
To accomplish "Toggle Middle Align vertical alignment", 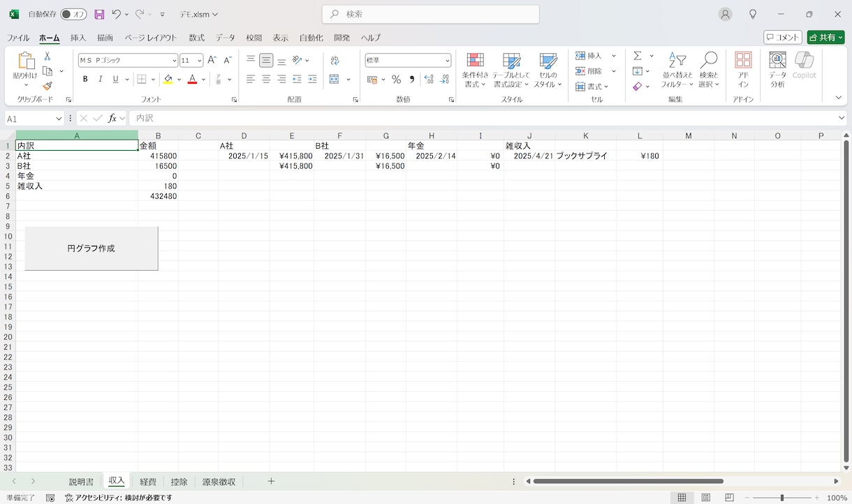I will coord(266,61).
